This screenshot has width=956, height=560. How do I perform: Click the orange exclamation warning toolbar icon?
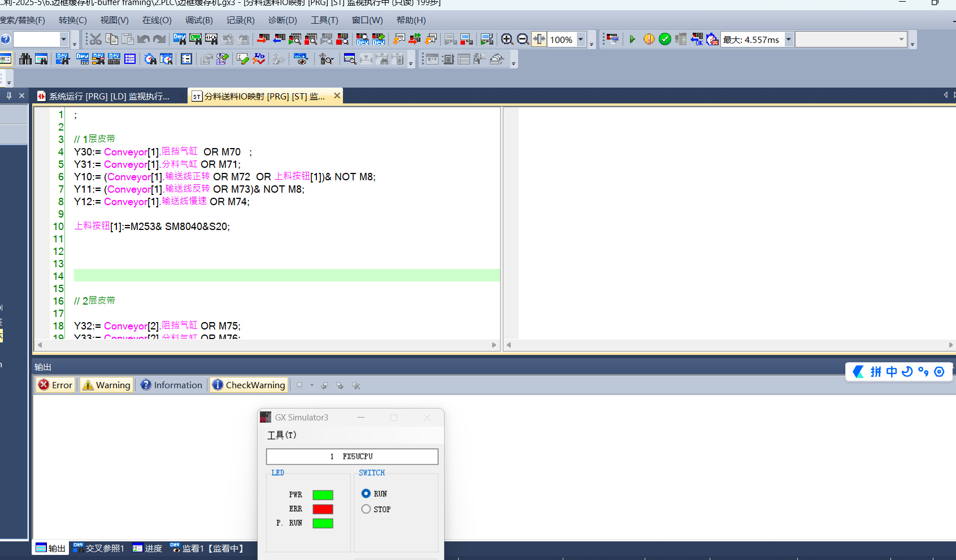pos(649,39)
